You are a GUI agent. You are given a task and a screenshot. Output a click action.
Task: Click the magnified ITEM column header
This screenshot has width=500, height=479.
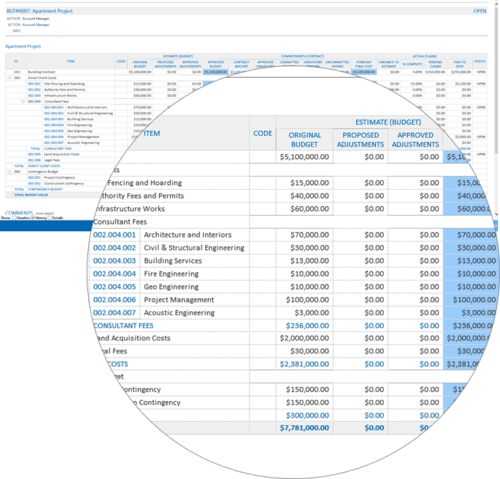[x=152, y=133]
